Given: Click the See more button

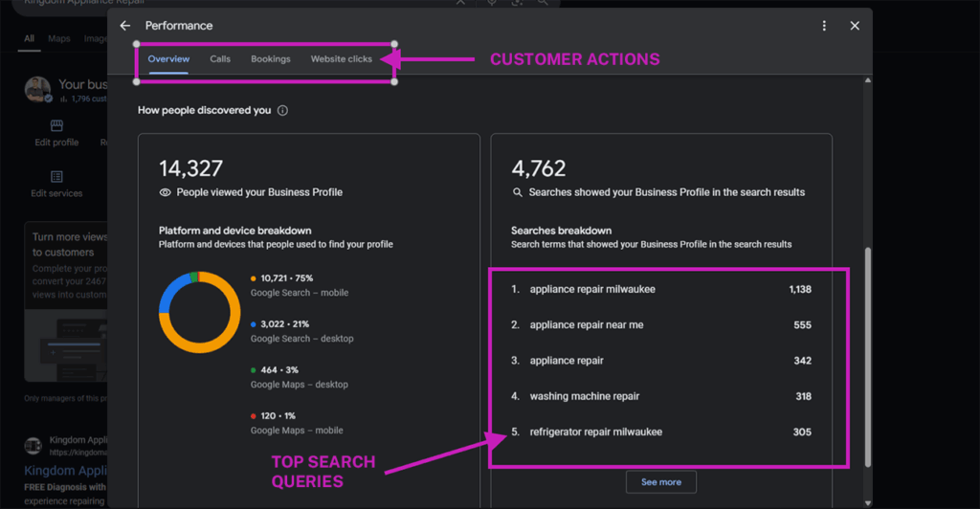Looking at the screenshot, I should click(x=661, y=482).
